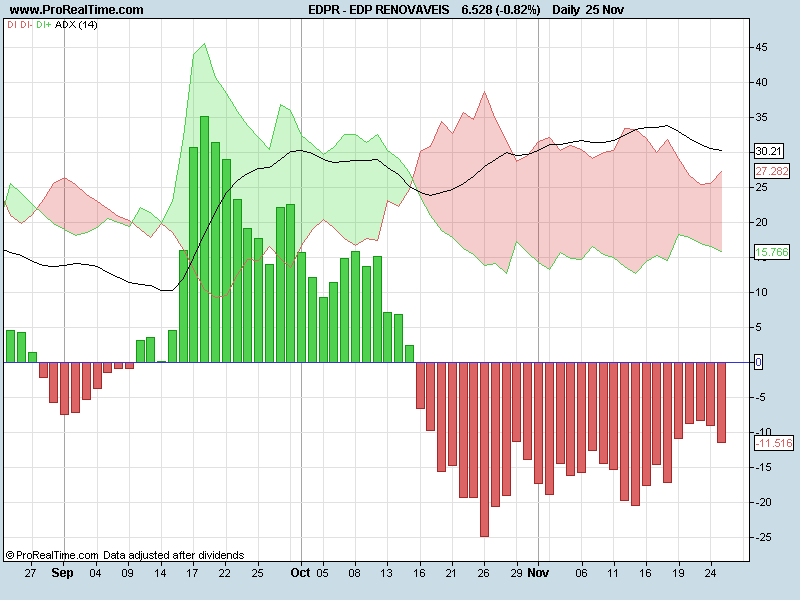This screenshot has height=600, width=800.
Task: Click the Oct month label on time axis
Action: [x=300, y=572]
